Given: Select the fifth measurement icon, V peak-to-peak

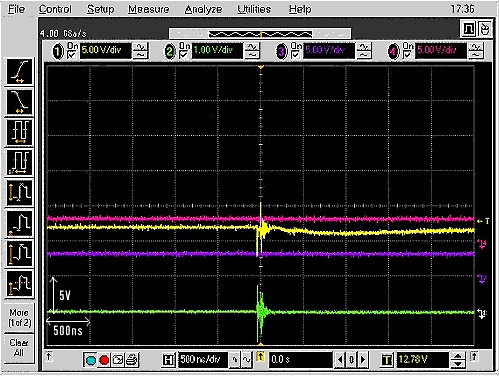Looking at the screenshot, I should tap(20, 193).
